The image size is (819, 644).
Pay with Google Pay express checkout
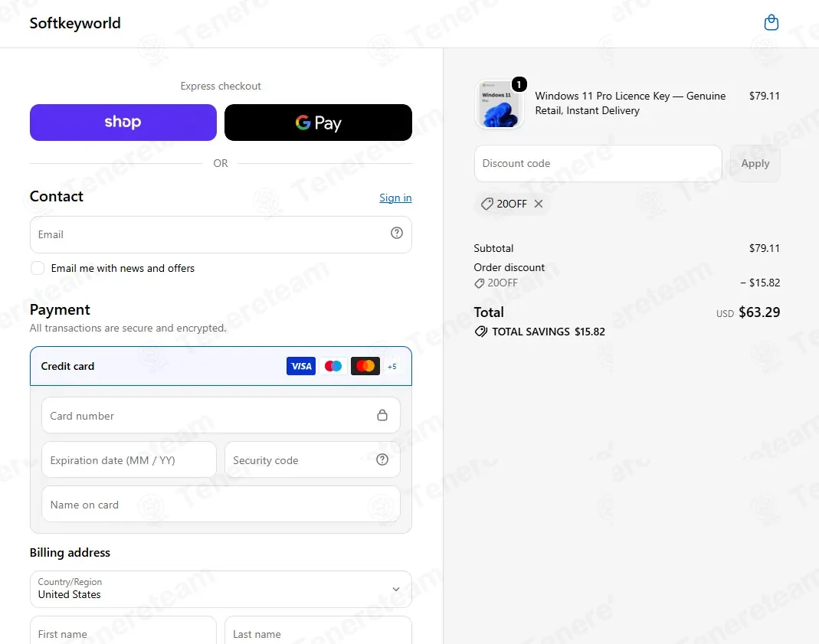318,123
